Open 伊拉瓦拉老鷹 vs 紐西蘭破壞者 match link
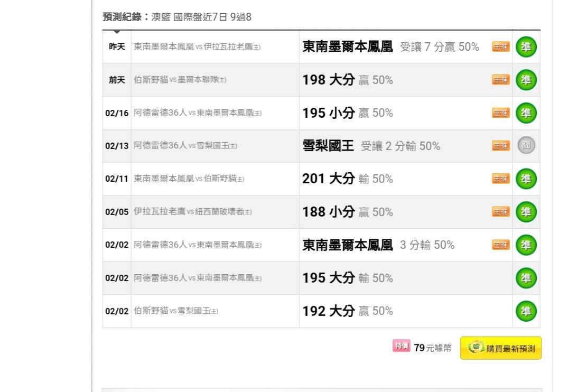Screen dimensions: 569x392 point(193,212)
